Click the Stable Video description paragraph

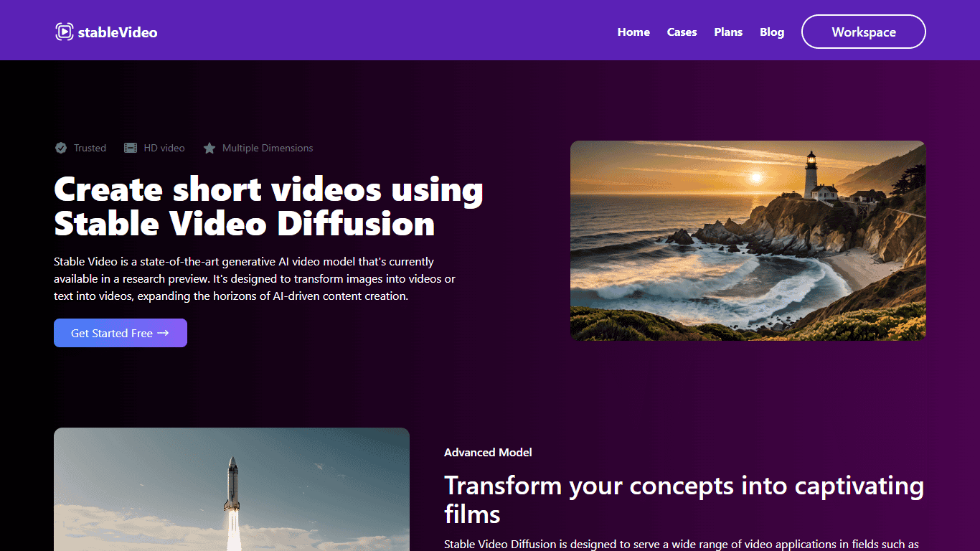coord(255,278)
